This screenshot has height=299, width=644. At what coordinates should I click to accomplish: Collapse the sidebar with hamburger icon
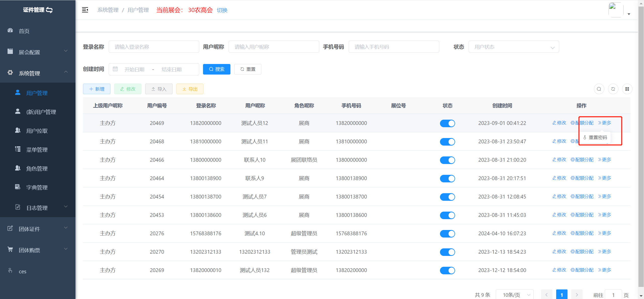(85, 10)
